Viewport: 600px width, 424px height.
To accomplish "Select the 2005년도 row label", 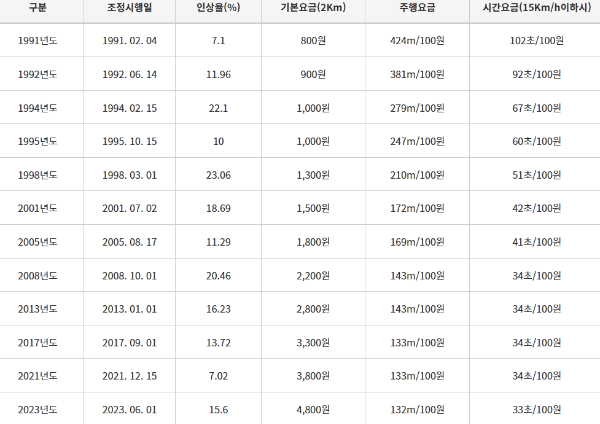I will [38, 242].
